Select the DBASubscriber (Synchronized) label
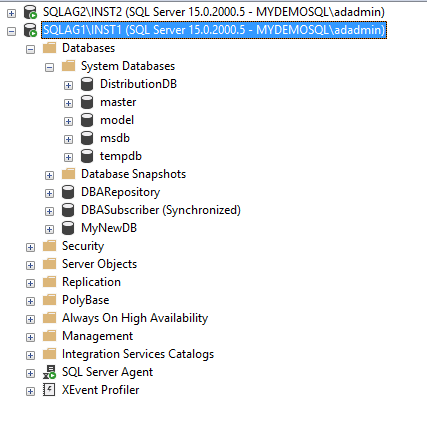 [x=161, y=210]
